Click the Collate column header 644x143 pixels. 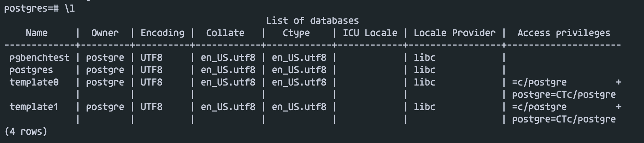pyautogui.click(x=225, y=33)
